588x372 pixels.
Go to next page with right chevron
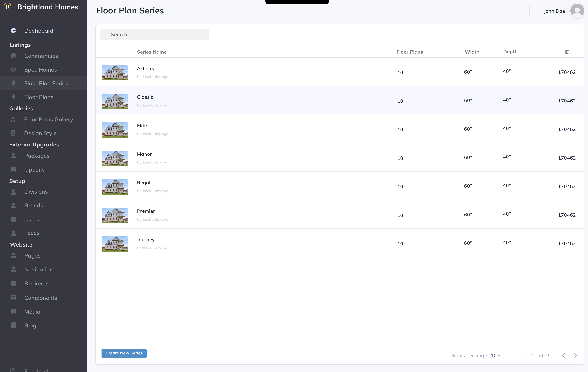point(575,355)
